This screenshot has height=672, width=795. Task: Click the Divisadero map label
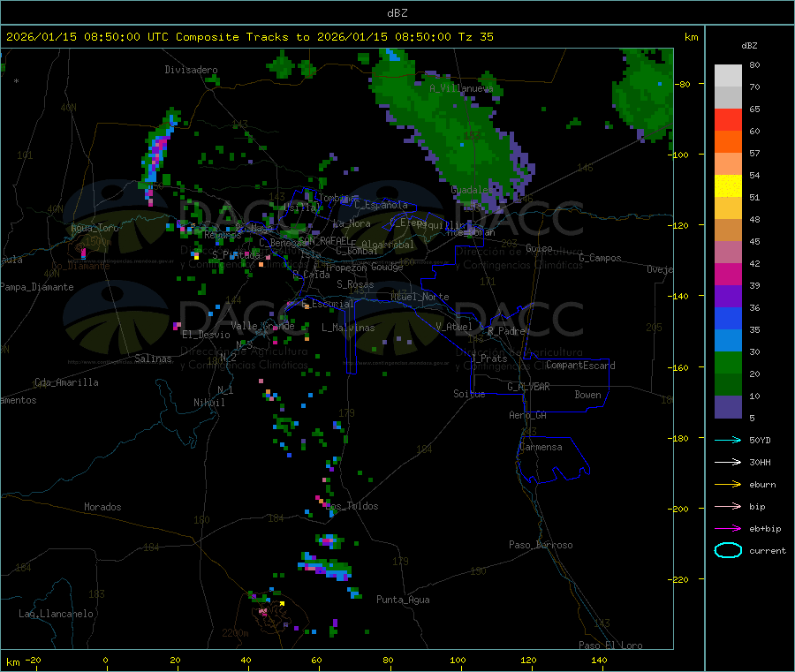[x=191, y=70]
